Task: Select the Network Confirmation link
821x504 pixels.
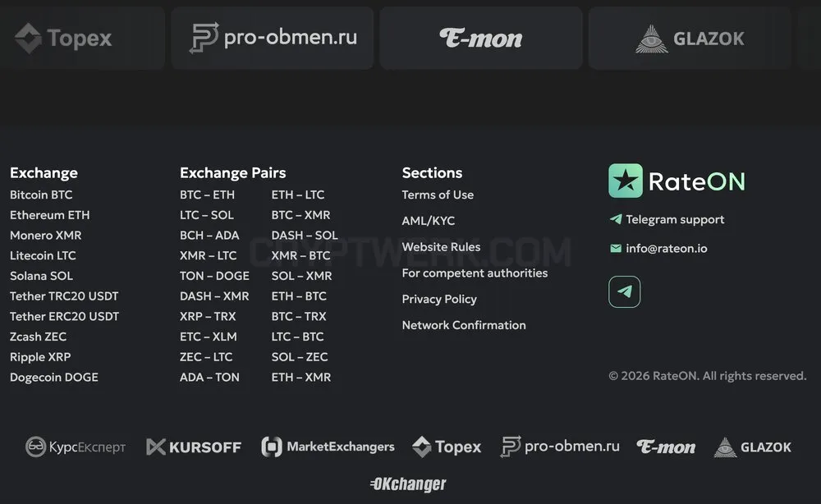Action: tap(464, 325)
